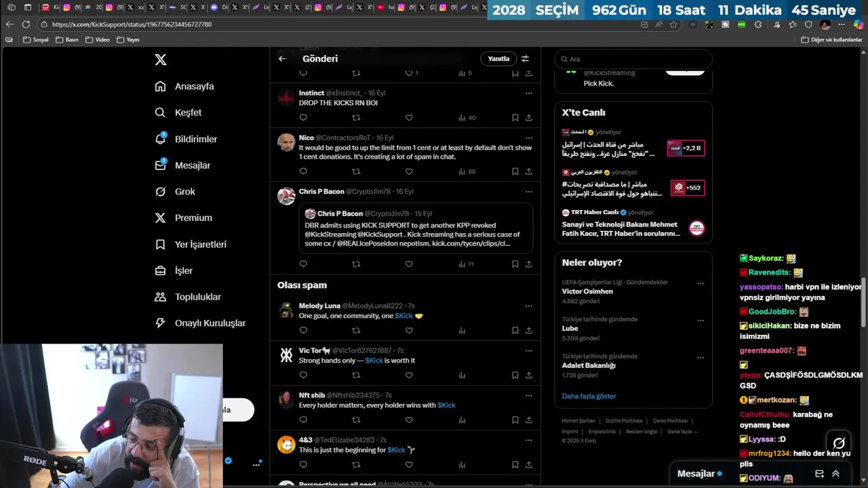Repost Vic Tor's post
The image size is (868, 488).
tap(356, 375)
